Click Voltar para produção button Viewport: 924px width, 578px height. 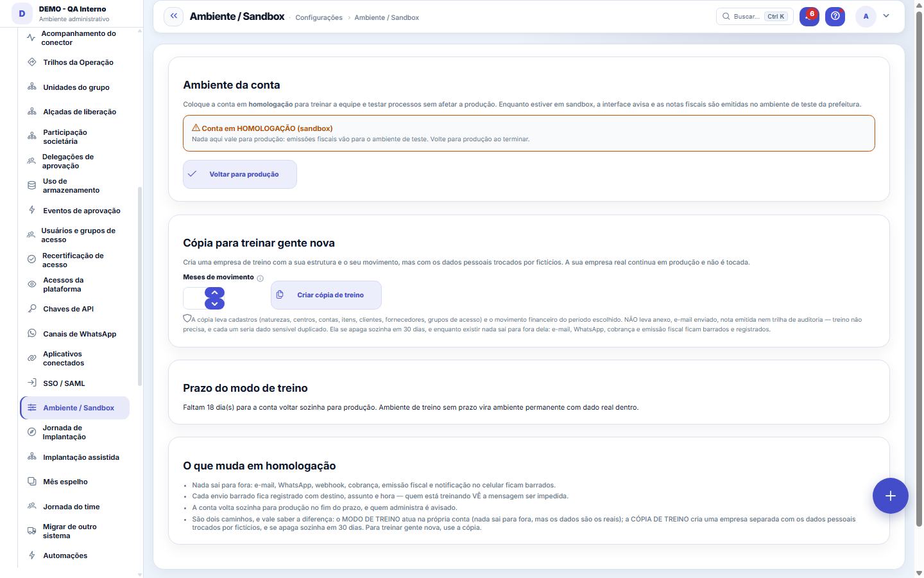pos(240,174)
